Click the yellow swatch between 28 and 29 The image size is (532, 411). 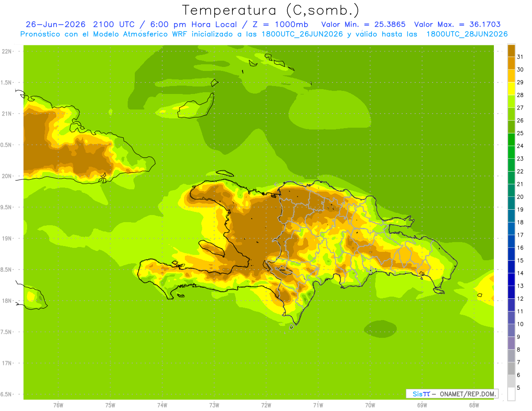point(511,89)
